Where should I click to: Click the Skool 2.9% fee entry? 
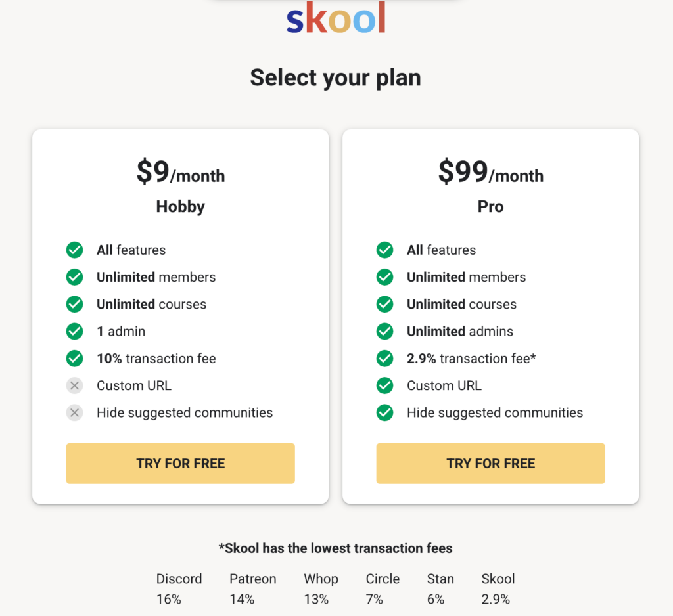pyautogui.click(x=498, y=588)
